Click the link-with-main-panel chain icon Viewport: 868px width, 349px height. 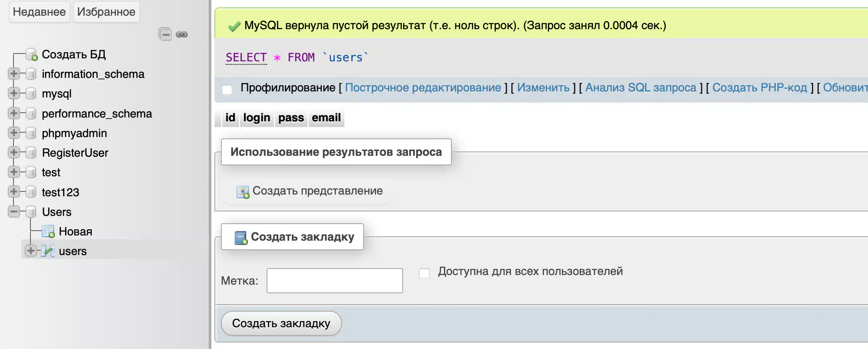tap(182, 34)
